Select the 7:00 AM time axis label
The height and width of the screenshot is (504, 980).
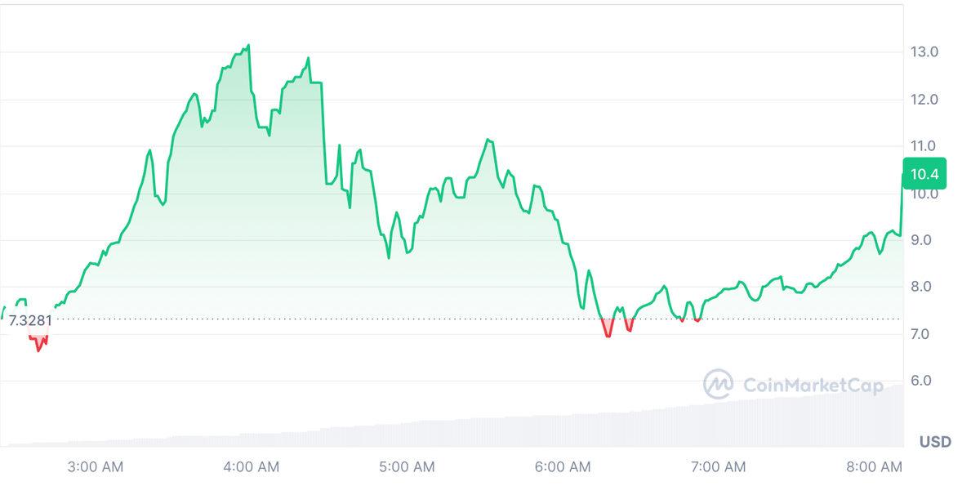pyautogui.click(x=719, y=467)
